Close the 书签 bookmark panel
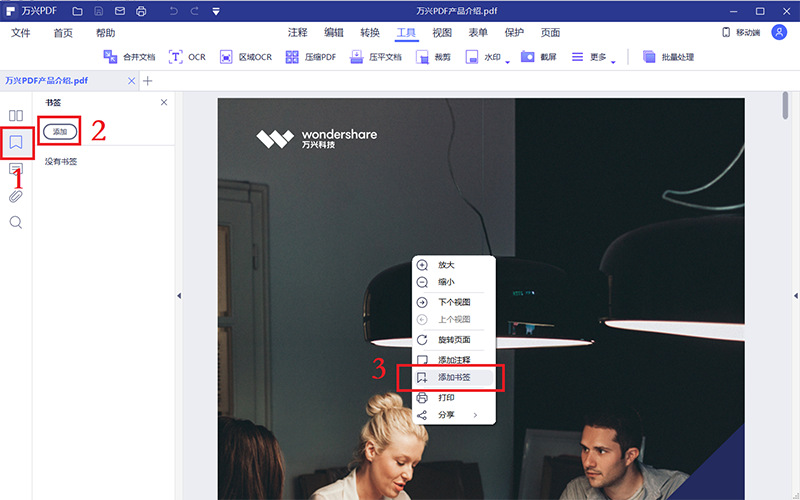The image size is (800, 500). (164, 103)
